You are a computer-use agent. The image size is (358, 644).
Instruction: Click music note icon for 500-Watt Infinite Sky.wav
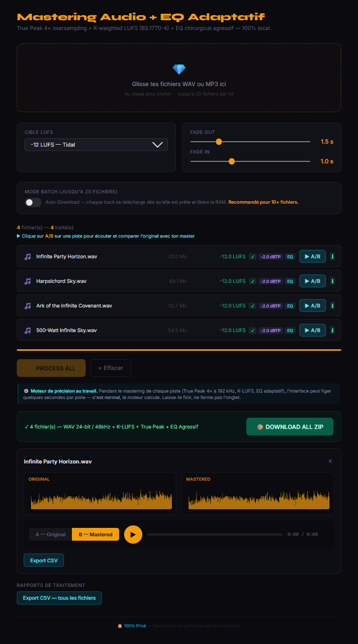tap(28, 330)
